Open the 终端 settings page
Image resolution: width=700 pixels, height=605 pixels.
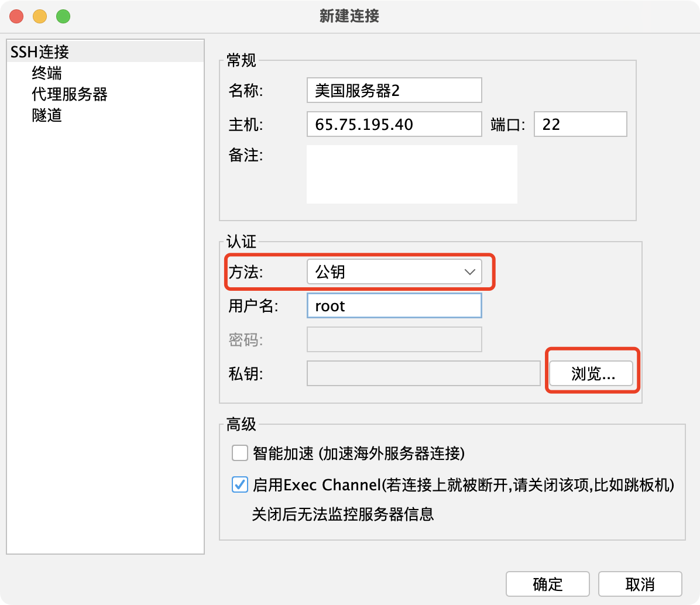pyautogui.click(x=46, y=73)
